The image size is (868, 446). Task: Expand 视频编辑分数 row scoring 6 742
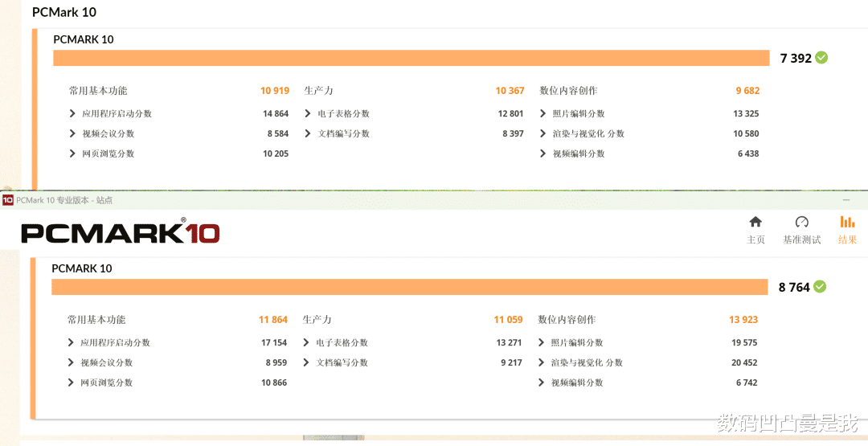point(542,383)
